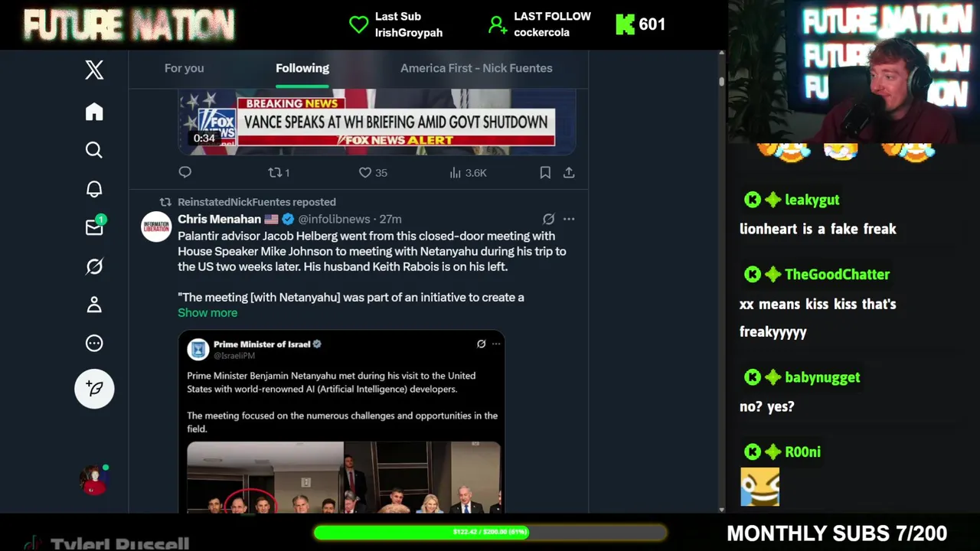
Task: Repost the Fox News video post
Action: pyautogui.click(x=279, y=173)
